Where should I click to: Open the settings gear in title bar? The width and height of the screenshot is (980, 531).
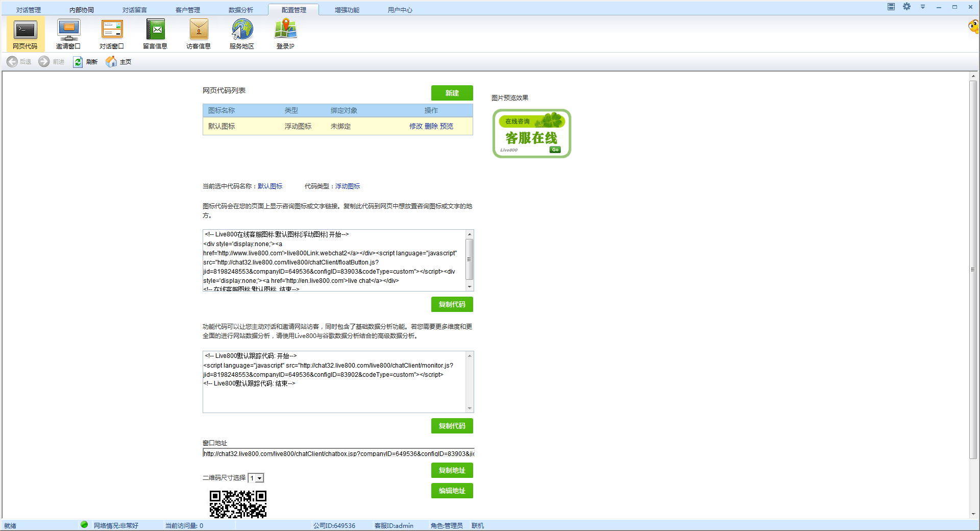click(x=906, y=7)
